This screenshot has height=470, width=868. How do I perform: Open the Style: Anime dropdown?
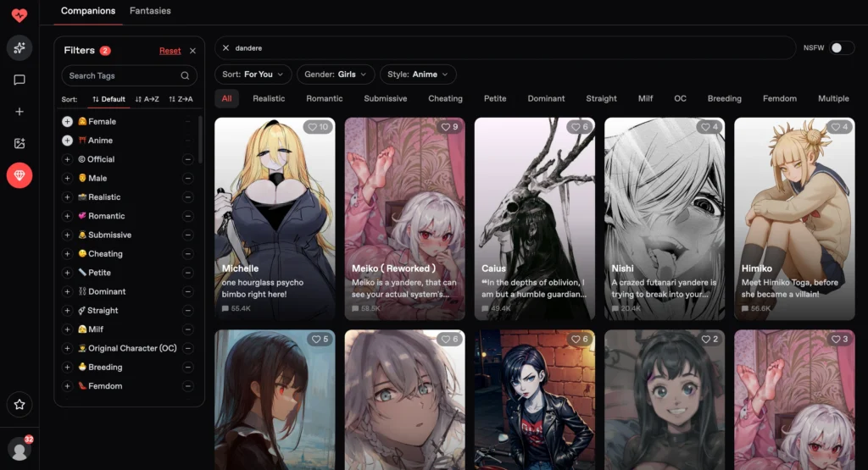418,75
